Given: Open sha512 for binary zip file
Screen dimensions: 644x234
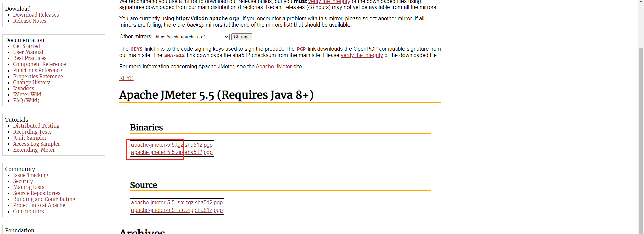Looking at the screenshot, I should pos(194,152).
